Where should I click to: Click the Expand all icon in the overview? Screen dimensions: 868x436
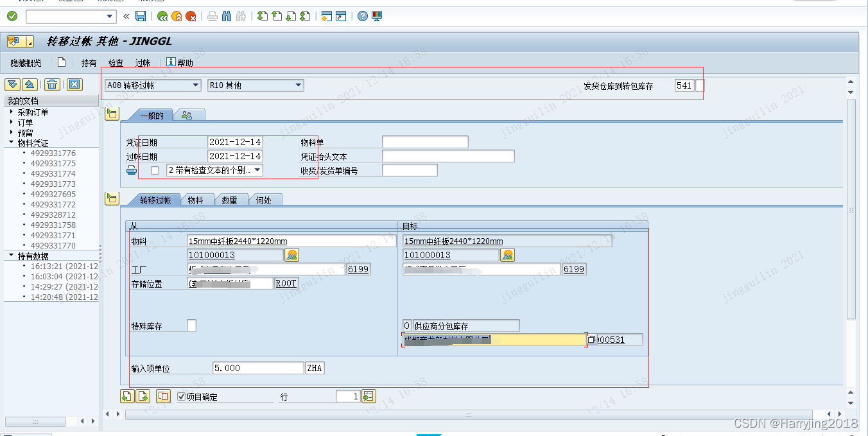click(x=12, y=85)
